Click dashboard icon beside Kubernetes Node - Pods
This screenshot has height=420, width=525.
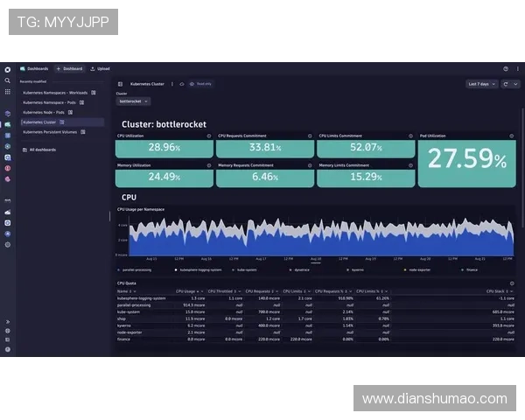[x=70, y=113]
